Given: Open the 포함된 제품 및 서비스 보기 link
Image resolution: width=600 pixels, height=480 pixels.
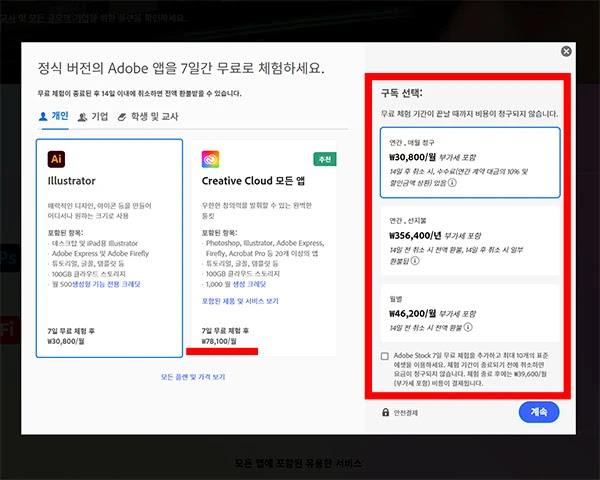Looking at the screenshot, I should pos(240,301).
